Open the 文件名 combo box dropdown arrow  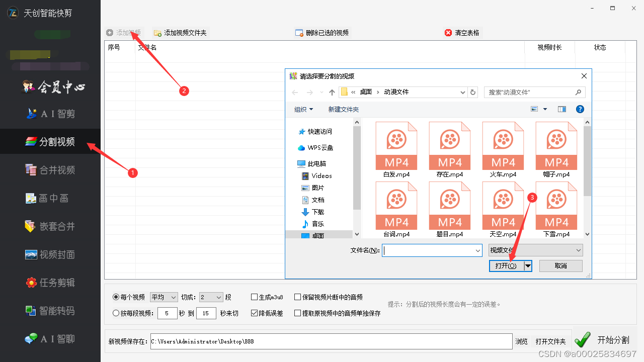coord(478,250)
